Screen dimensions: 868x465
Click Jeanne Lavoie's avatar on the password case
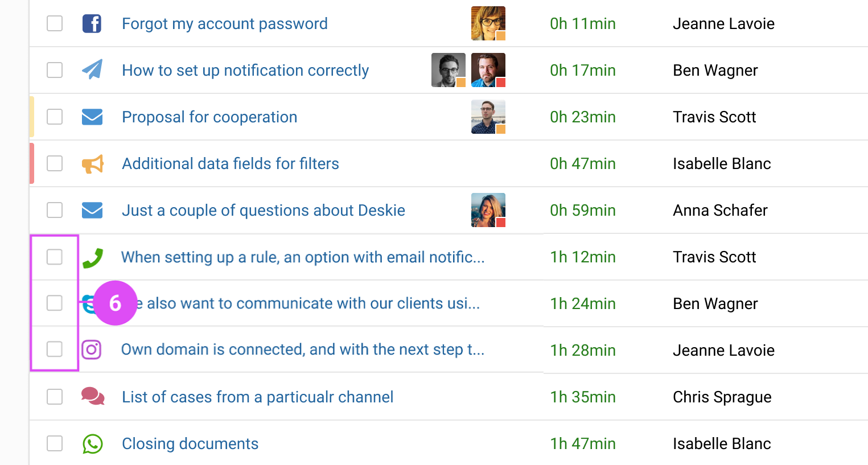(x=488, y=23)
